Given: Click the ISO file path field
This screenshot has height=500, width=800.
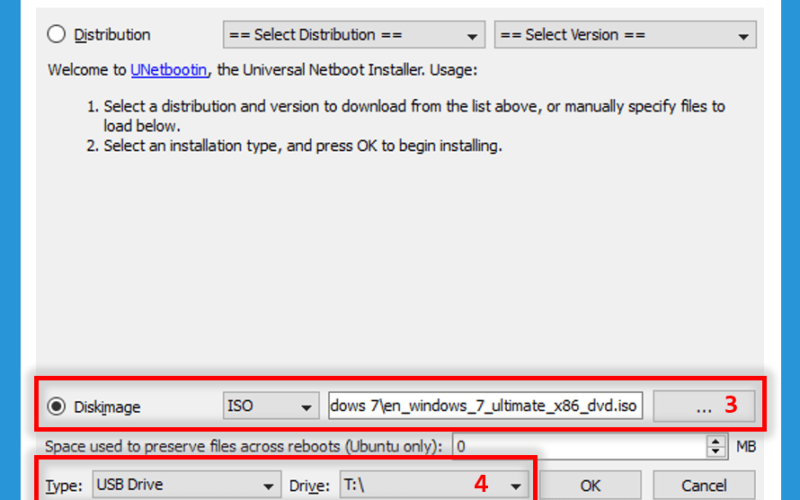Looking at the screenshot, I should tap(485, 406).
